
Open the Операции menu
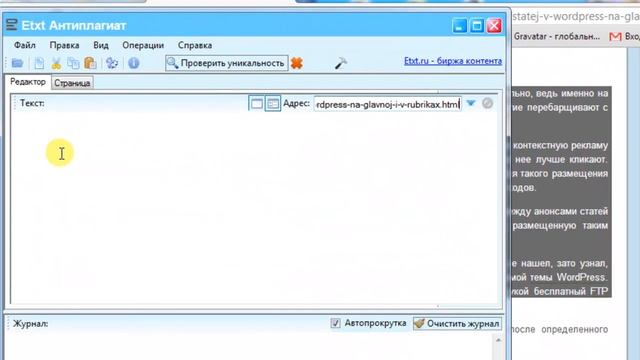[x=143, y=45]
